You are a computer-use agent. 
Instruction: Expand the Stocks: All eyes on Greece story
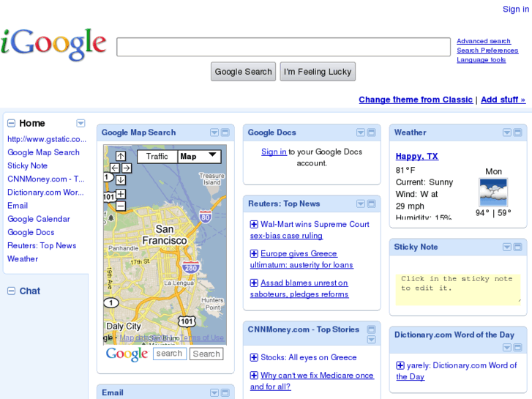coord(254,357)
